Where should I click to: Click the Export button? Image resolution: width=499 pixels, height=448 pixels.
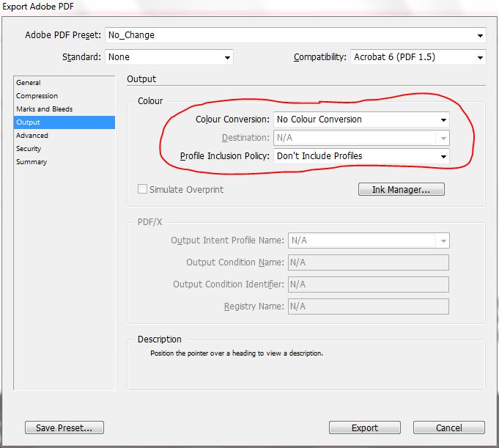click(365, 427)
